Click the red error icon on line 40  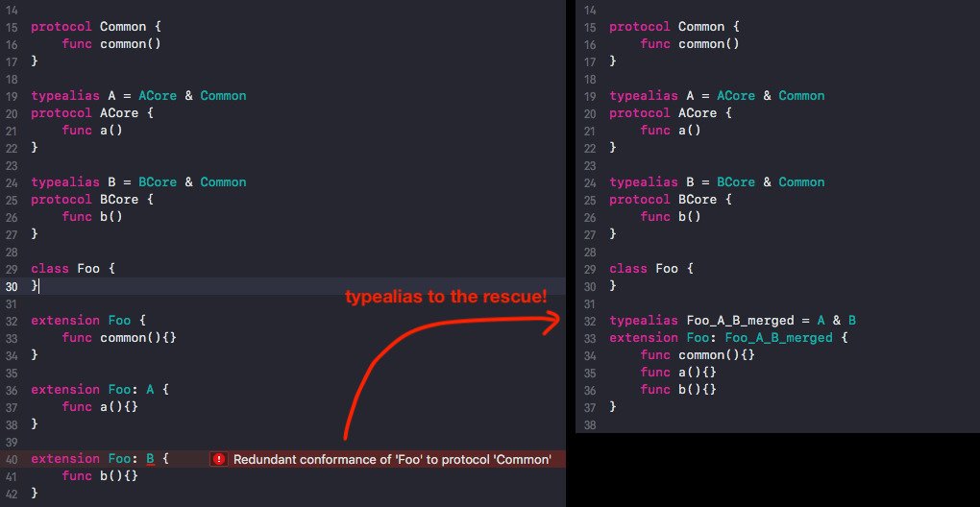point(219,460)
